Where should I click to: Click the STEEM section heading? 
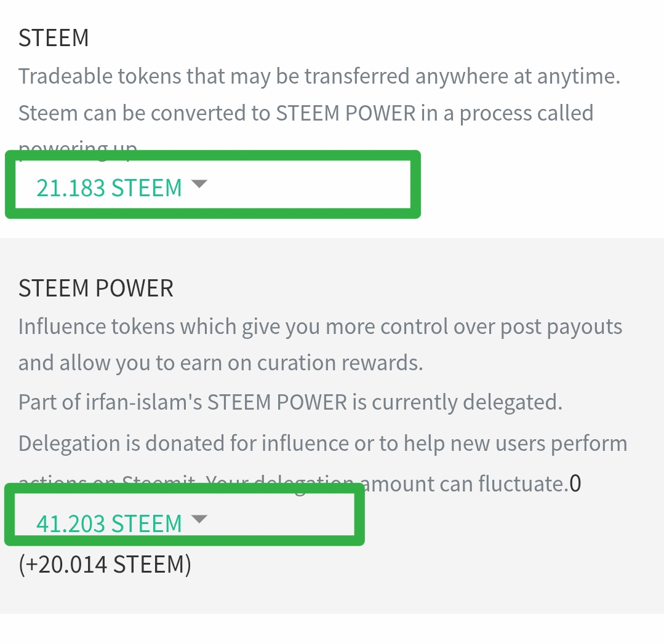(54, 38)
